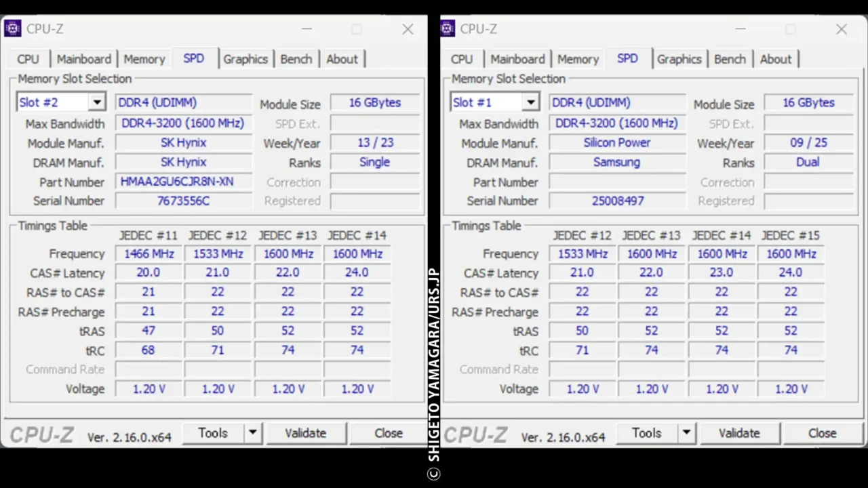Click serial number 25008497 field
This screenshot has width=868, height=488.
coord(617,201)
